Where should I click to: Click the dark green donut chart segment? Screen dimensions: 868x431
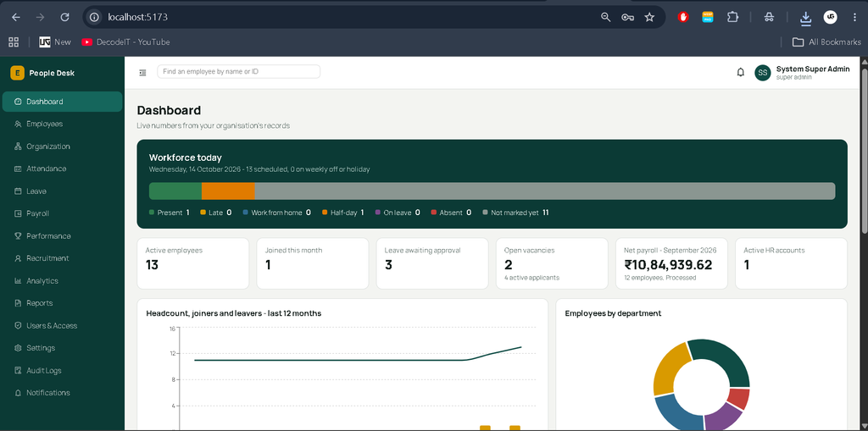(x=726, y=358)
